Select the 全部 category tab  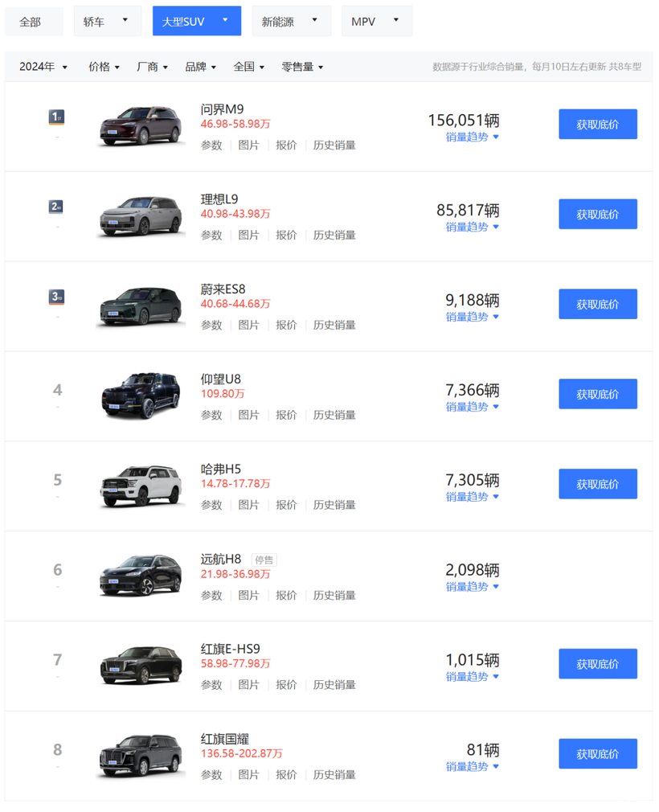coord(31,22)
